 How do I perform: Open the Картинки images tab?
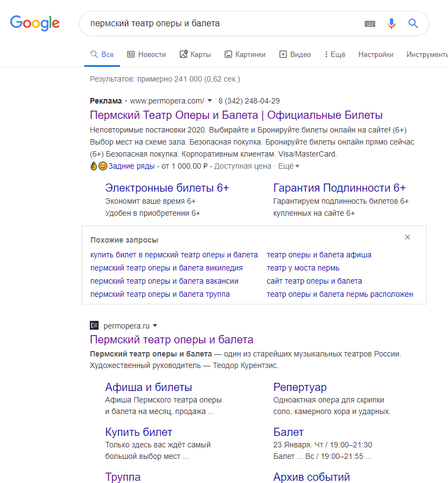(245, 55)
